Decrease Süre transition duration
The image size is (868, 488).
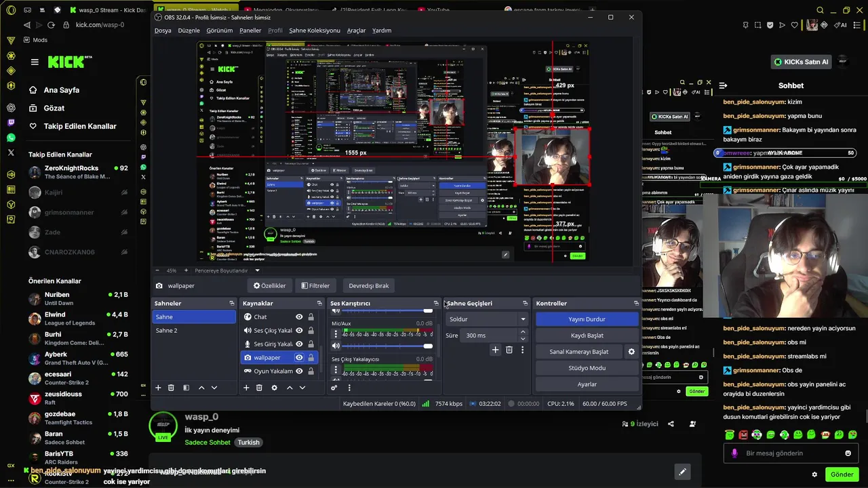tap(522, 338)
